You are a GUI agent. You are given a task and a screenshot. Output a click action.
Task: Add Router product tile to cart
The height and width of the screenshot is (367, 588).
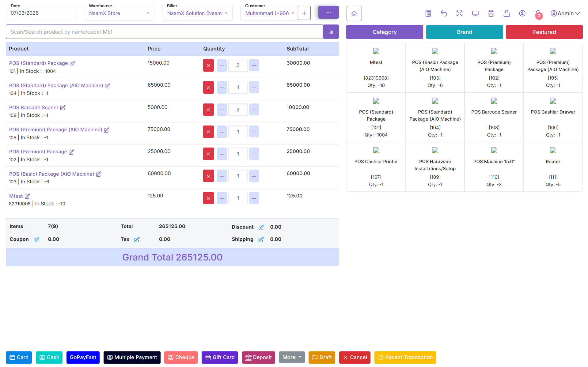click(553, 167)
